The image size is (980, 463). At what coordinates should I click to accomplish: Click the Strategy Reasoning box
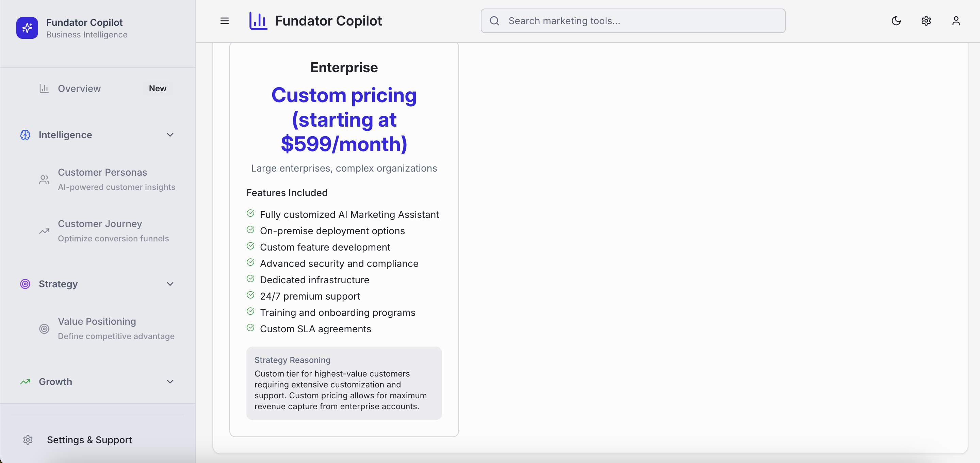click(x=344, y=383)
